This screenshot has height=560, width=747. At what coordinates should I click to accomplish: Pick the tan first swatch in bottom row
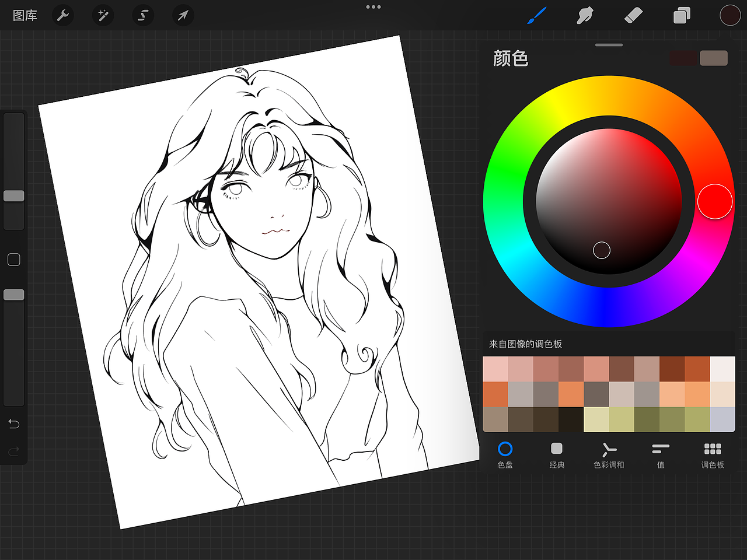coord(495,419)
